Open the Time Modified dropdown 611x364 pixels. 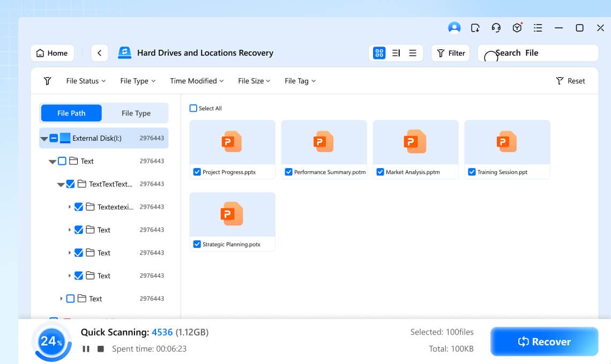pyautogui.click(x=197, y=81)
